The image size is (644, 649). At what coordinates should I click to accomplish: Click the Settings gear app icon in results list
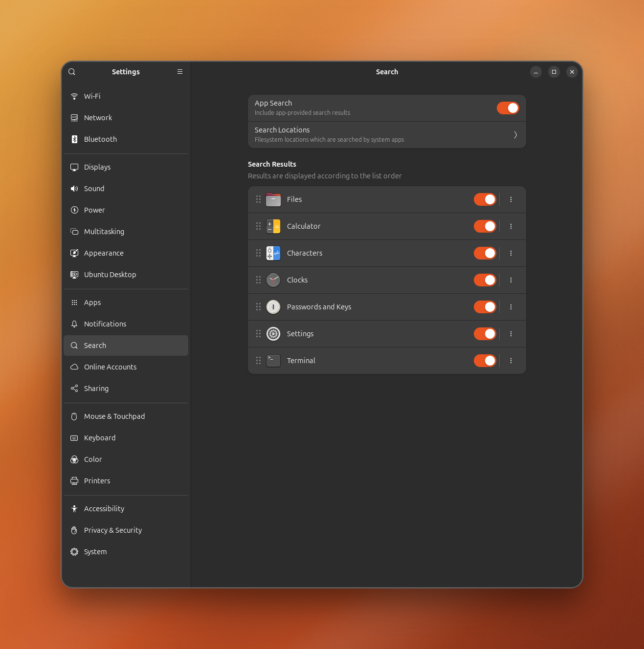[x=273, y=334]
